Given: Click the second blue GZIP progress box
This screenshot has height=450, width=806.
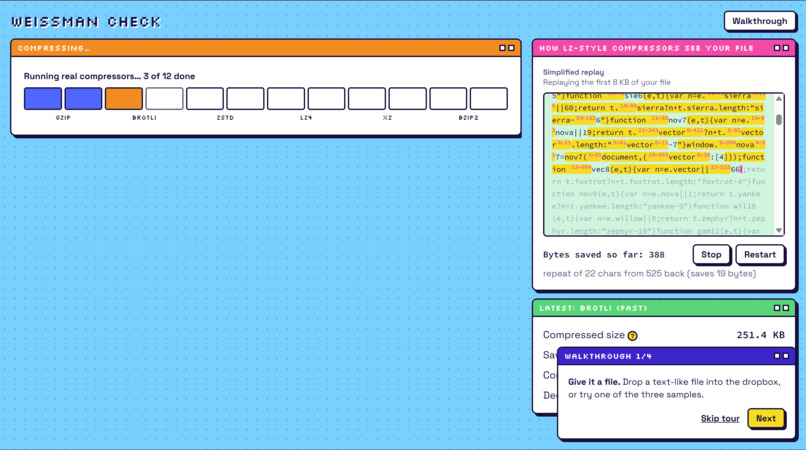Looking at the screenshot, I should point(83,98).
